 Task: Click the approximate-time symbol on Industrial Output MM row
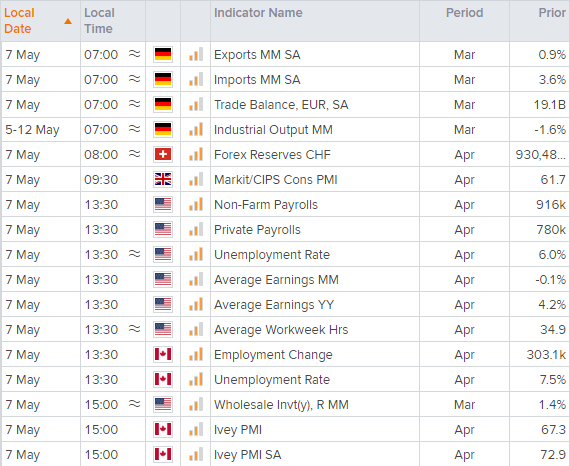pos(135,129)
